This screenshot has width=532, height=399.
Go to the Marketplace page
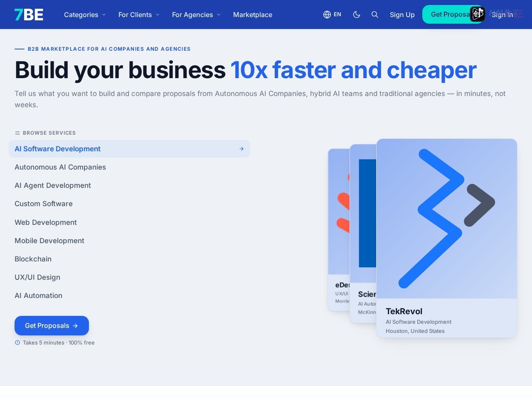pyautogui.click(x=253, y=15)
